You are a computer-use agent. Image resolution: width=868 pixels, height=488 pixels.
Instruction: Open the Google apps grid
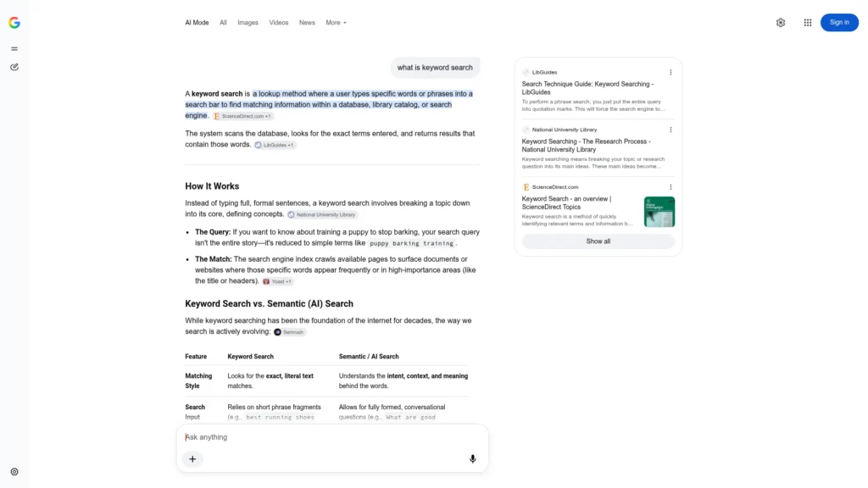808,23
